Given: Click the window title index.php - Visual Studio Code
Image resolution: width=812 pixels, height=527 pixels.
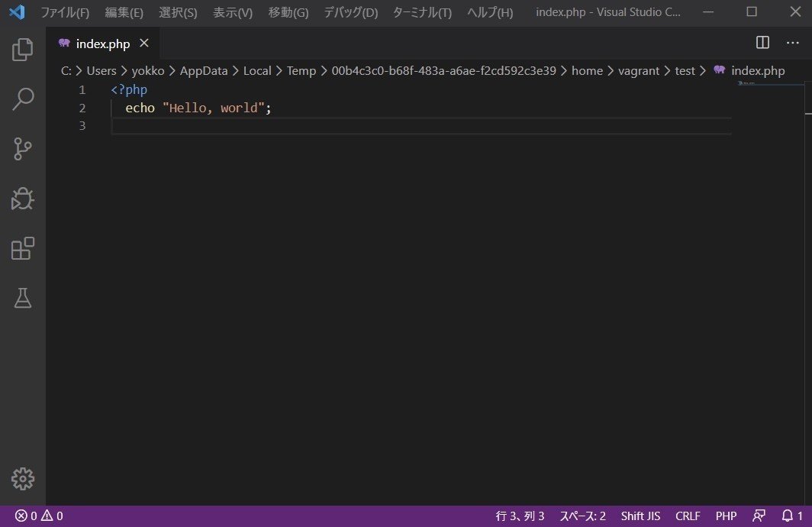Looking at the screenshot, I should [608, 12].
